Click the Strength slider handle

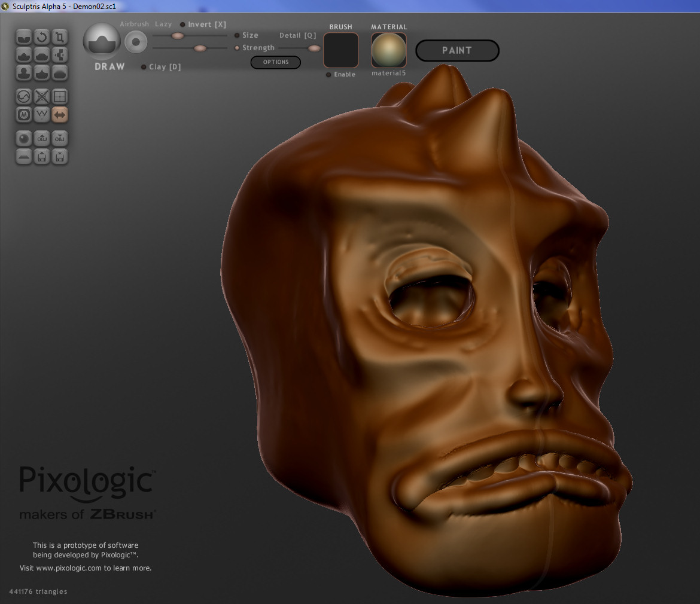point(200,48)
